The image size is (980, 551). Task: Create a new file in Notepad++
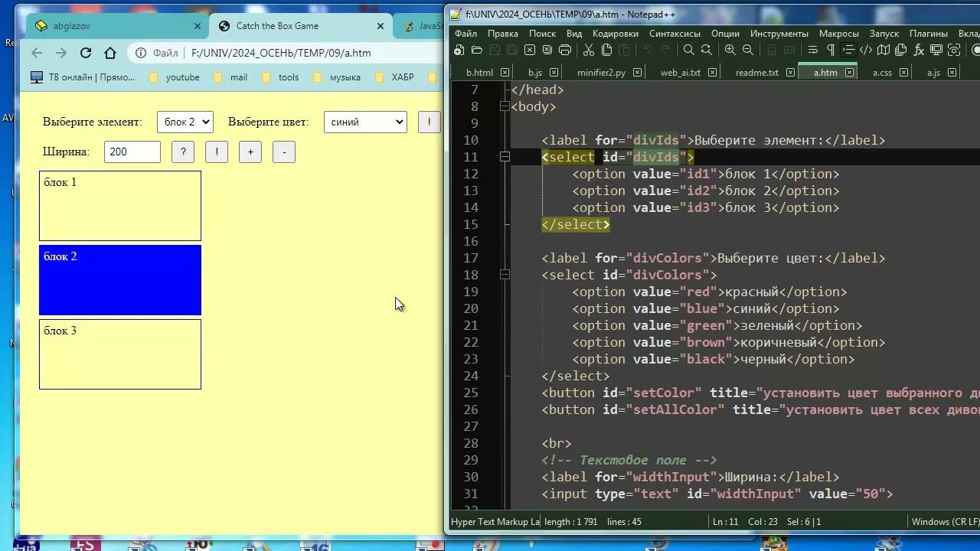click(x=459, y=50)
